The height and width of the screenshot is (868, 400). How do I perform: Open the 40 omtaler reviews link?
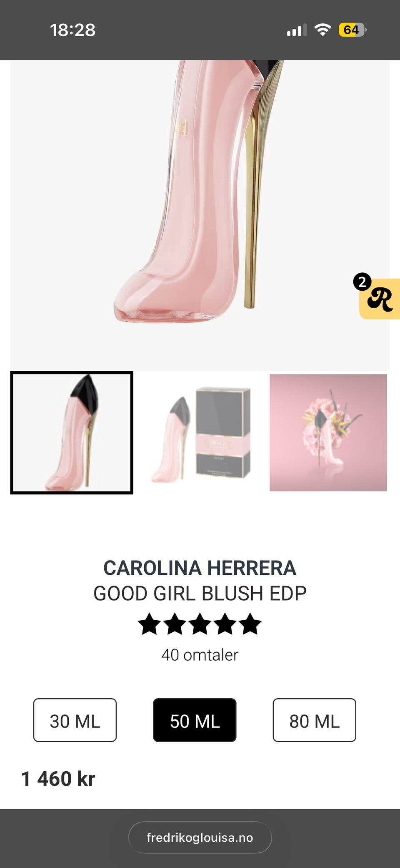click(200, 655)
